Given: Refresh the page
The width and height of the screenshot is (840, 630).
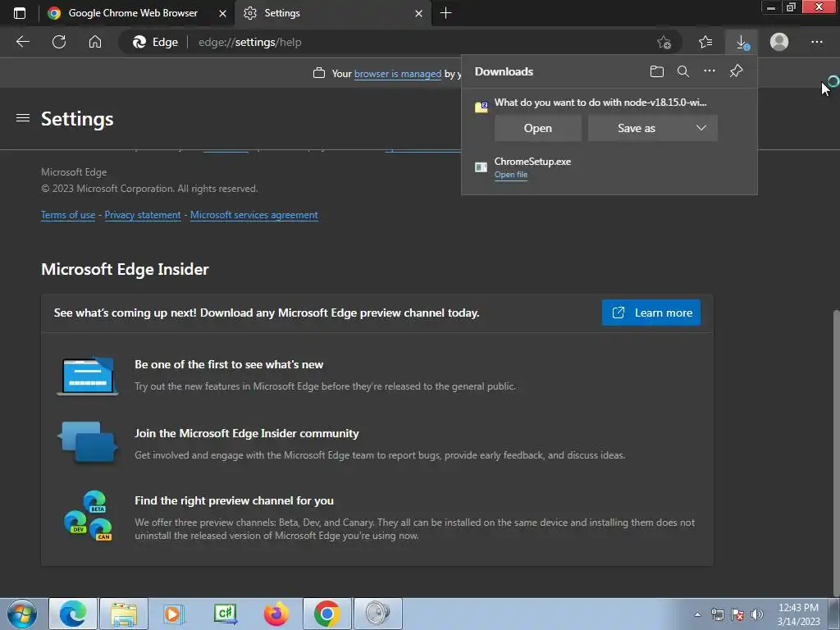Looking at the screenshot, I should tap(59, 42).
